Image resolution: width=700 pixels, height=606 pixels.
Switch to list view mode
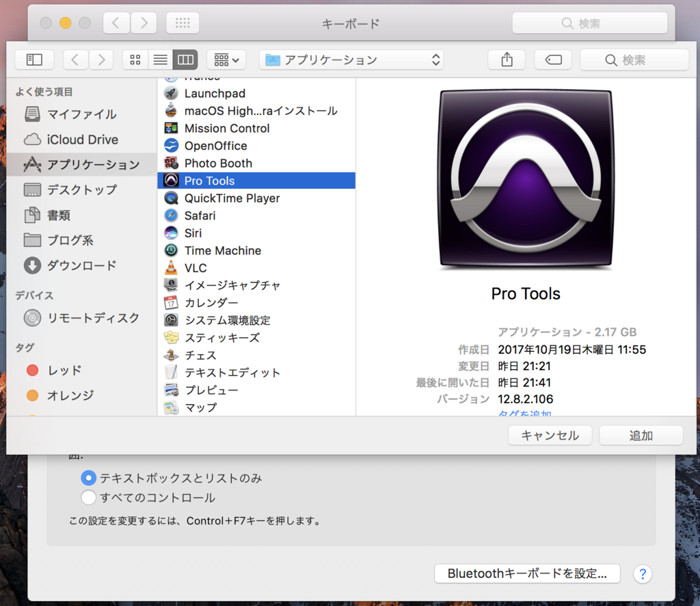[160, 60]
